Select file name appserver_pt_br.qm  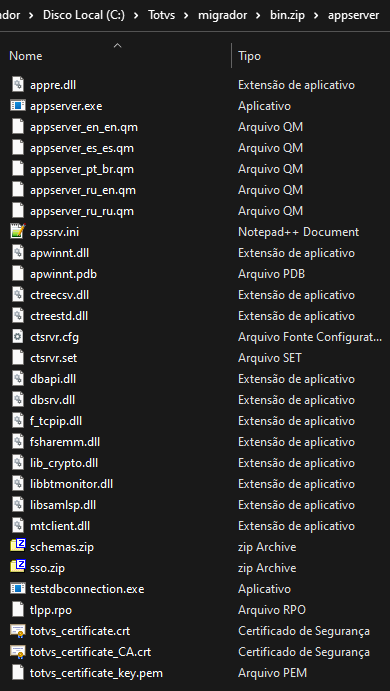82,169
